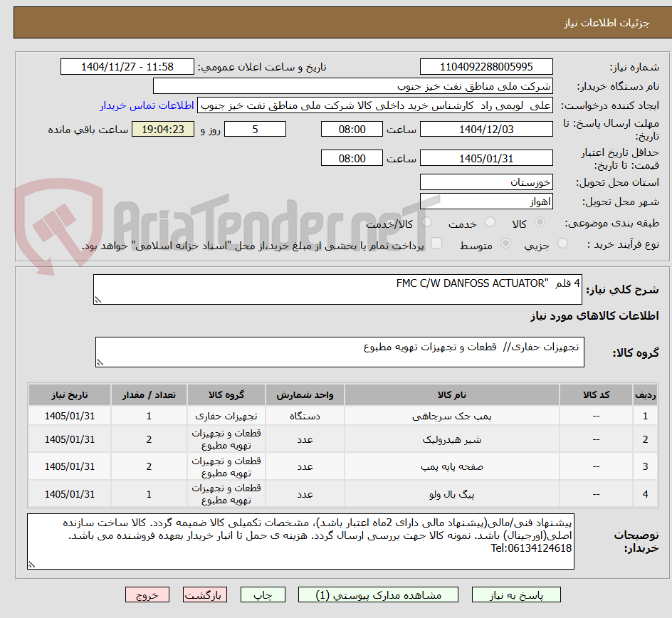Click the کد کالا column header
672x618 pixels.
(x=596, y=394)
